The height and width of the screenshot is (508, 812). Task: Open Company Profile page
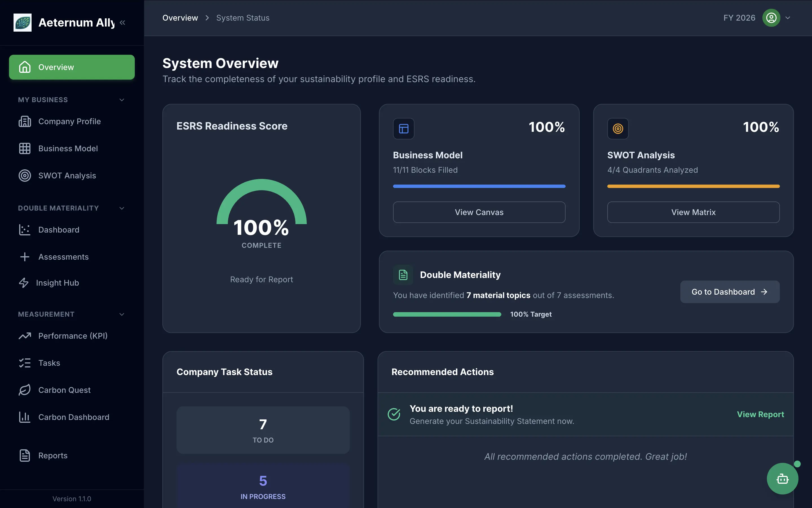click(x=72, y=121)
